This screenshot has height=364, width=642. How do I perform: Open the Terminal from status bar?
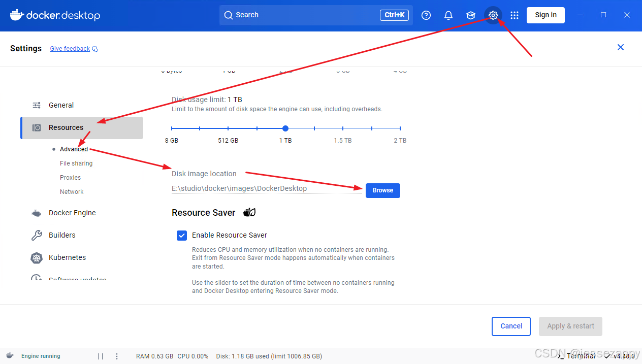click(x=576, y=356)
